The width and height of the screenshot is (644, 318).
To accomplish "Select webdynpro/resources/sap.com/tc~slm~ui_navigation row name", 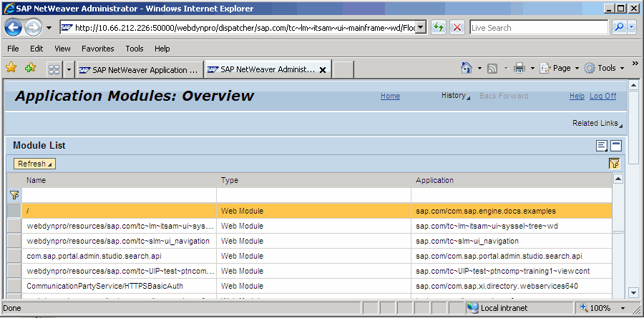I will (x=118, y=241).
